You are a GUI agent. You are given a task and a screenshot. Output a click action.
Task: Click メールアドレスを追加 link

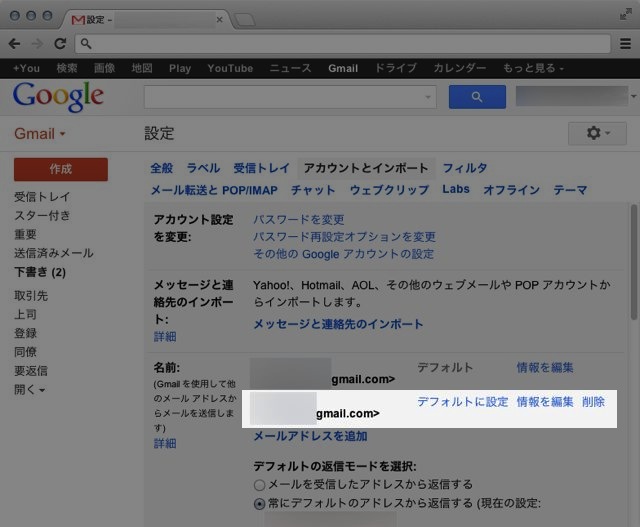(x=310, y=436)
